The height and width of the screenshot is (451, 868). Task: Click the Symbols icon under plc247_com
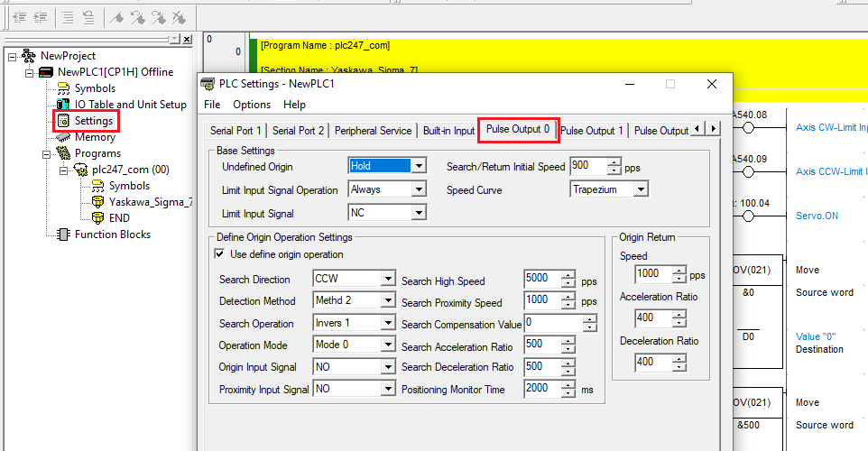98,186
